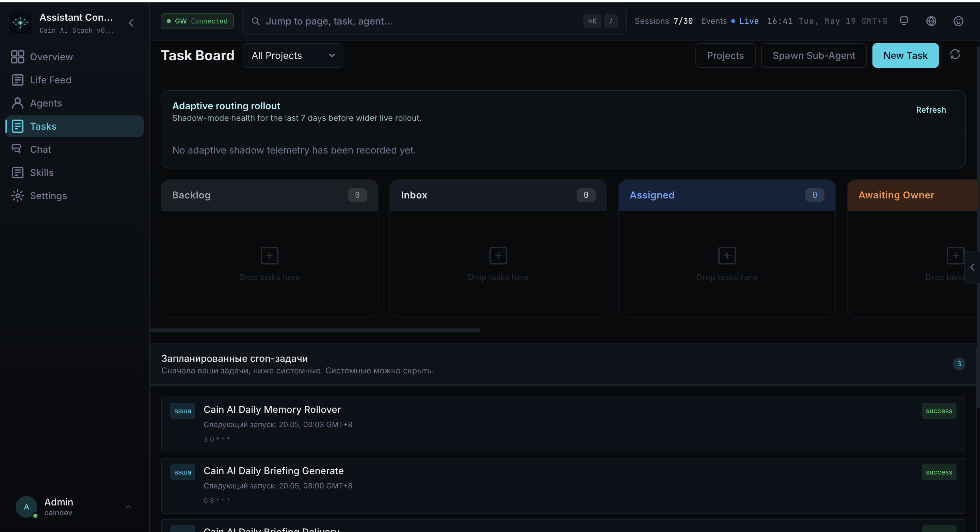The height and width of the screenshot is (532, 980).
Task: Click the Projects button
Action: coord(725,55)
